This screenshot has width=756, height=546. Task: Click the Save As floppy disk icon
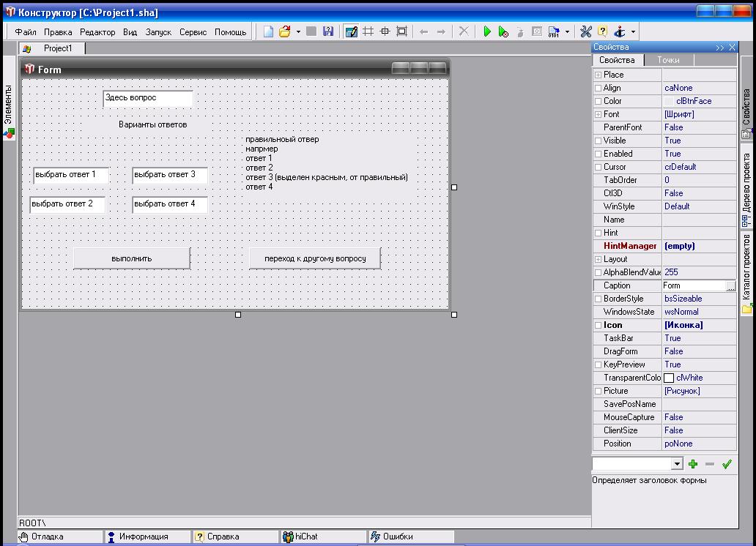[328, 31]
